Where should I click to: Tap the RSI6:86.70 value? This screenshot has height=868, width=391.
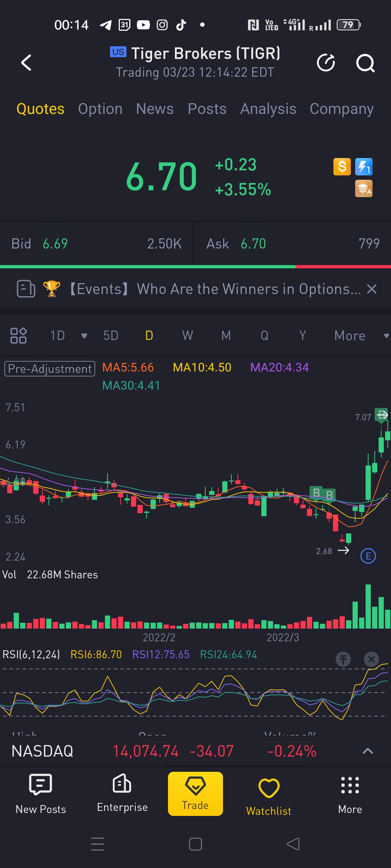point(96,655)
